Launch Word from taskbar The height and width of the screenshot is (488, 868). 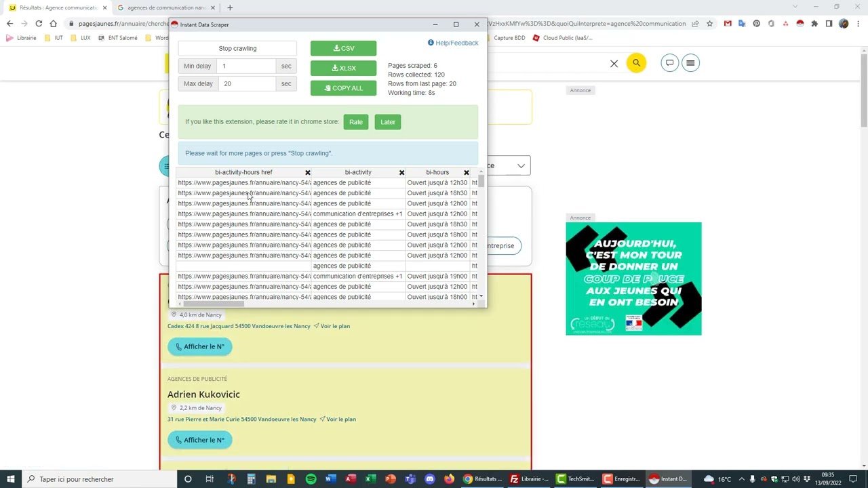point(330,479)
